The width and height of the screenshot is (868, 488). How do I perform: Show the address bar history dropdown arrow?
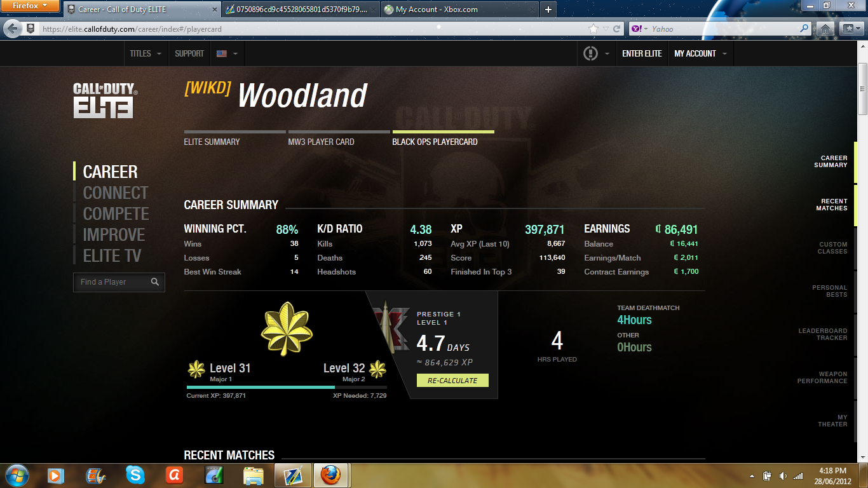tap(606, 29)
